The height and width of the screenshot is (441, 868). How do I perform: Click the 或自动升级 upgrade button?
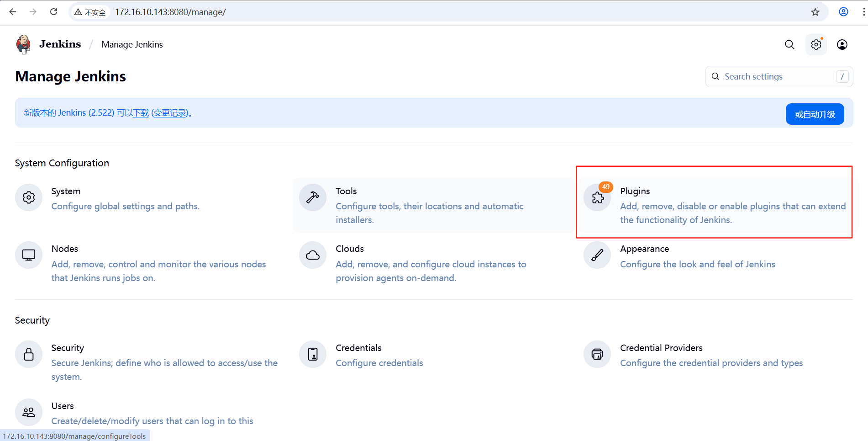tap(815, 114)
